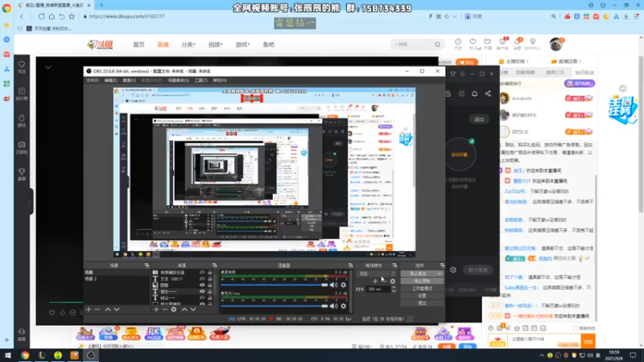The width and height of the screenshot is (644, 362).
Task: Mute the desktop audio speaker icon
Action: click(333, 285)
